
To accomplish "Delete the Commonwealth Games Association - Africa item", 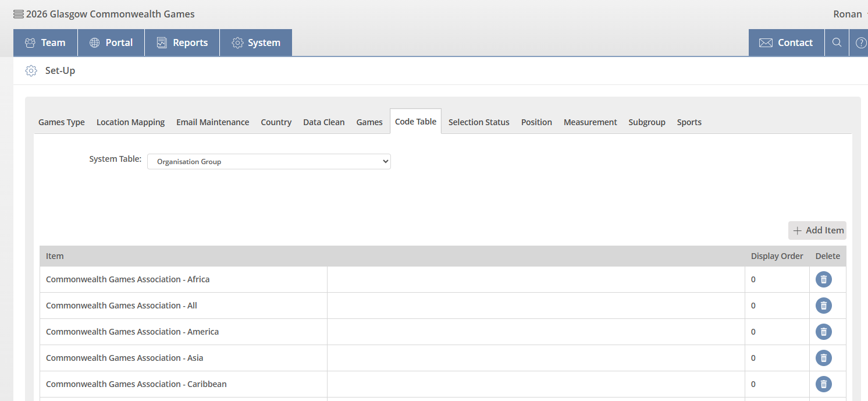I will [x=823, y=279].
